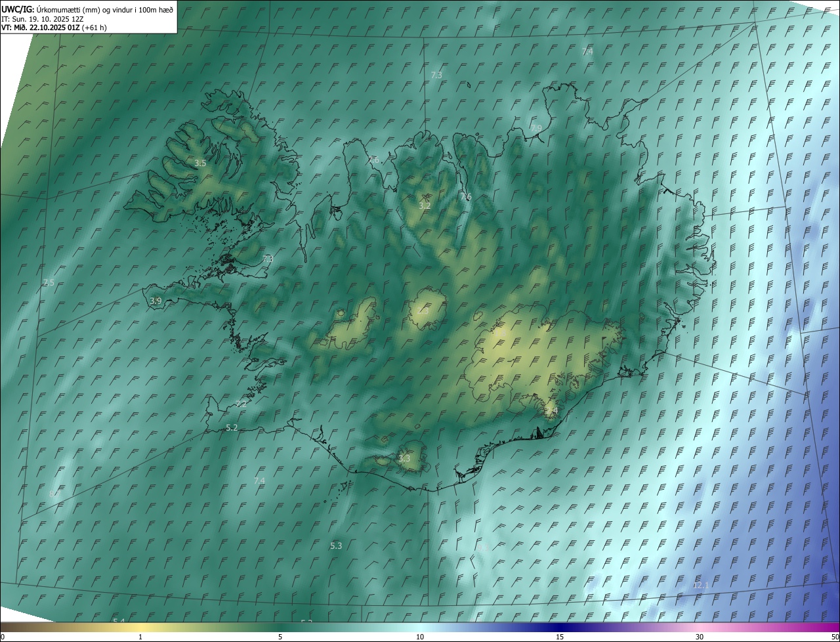Click the 7.2 value label on the map
840x642 pixels.
(241, 404)
